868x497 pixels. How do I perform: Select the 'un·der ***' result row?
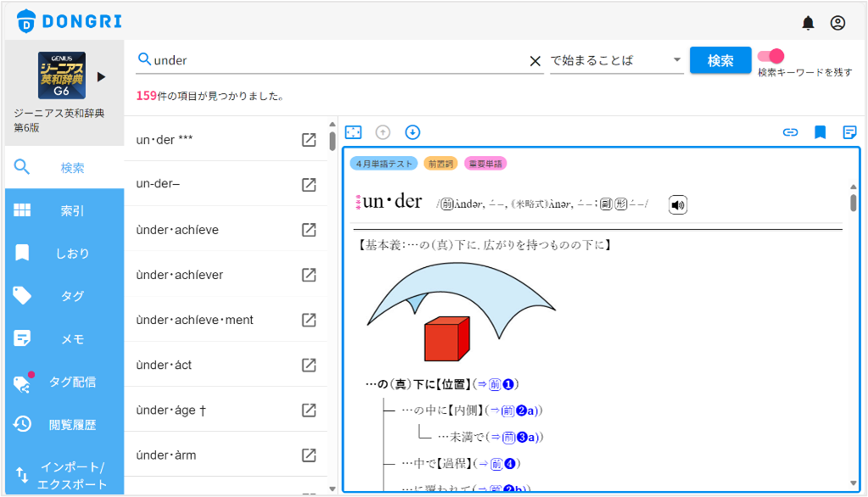coord(226,139)
